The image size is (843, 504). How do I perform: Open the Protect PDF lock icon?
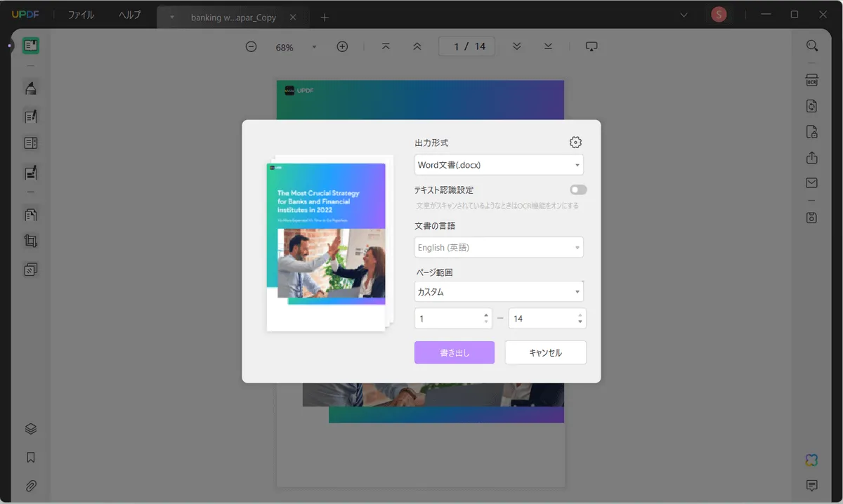click(811, 131)
